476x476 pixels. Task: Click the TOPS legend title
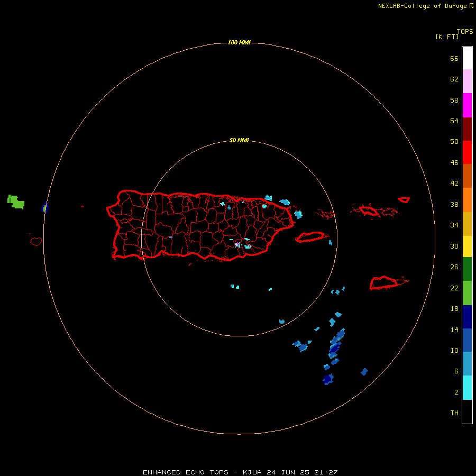point(465,32)
